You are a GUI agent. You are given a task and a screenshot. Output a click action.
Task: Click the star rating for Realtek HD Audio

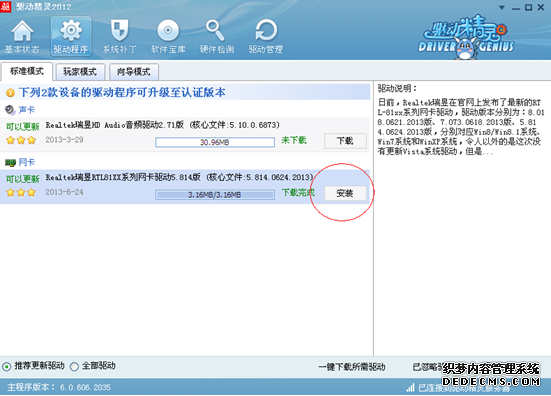[21, 140]
